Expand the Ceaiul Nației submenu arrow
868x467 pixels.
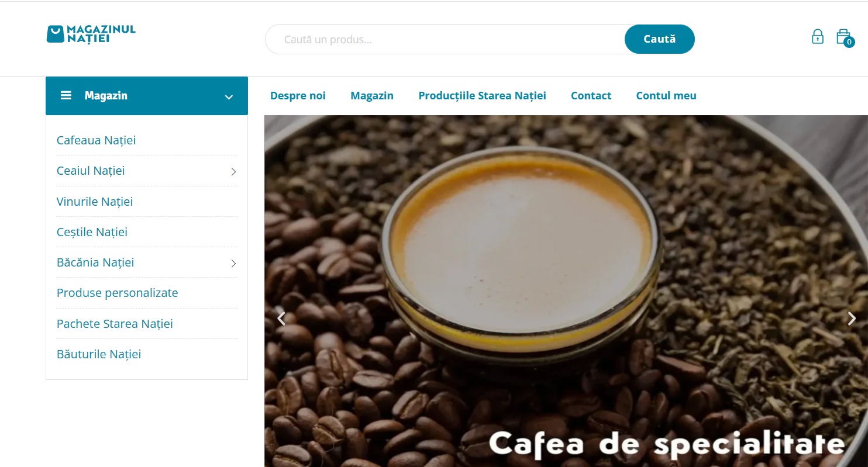(x=233, y=171)
